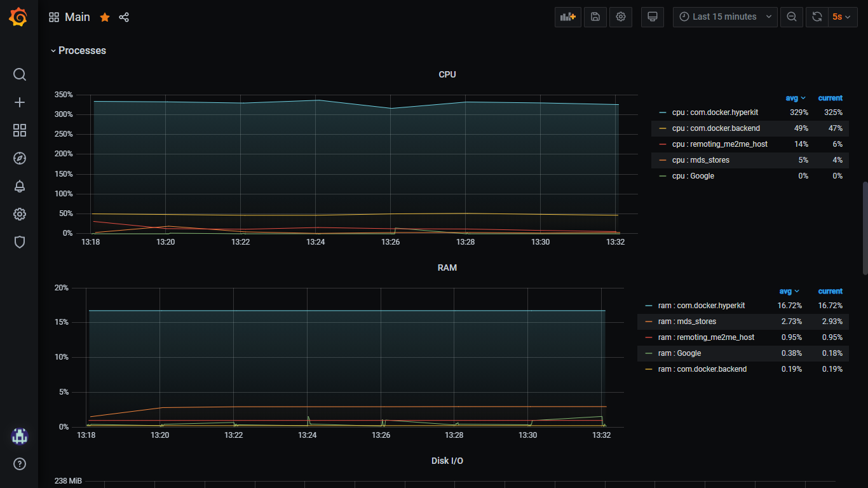The width and height of the screenshot is (868, 488).
Task: Click the 329% avg value for hyperkit
Action: [799, 112]
